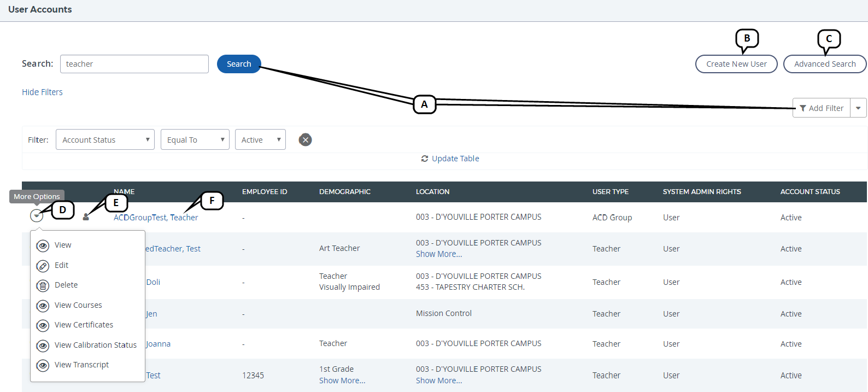Open the Equal To operator dropdown
The width and height of the screenshot is (868, 392).
[195, 140]
